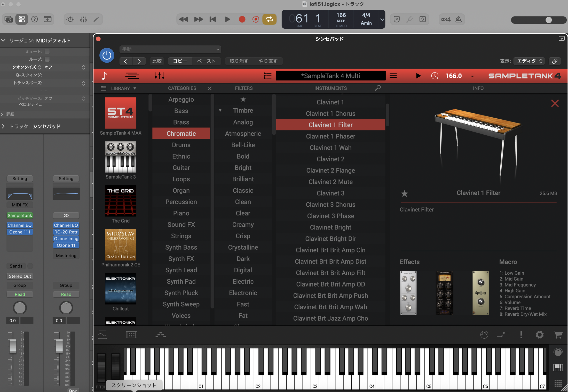Open the 表示 エディタ view dropdown
Screen dimensions: 568x392
[529, 61]
